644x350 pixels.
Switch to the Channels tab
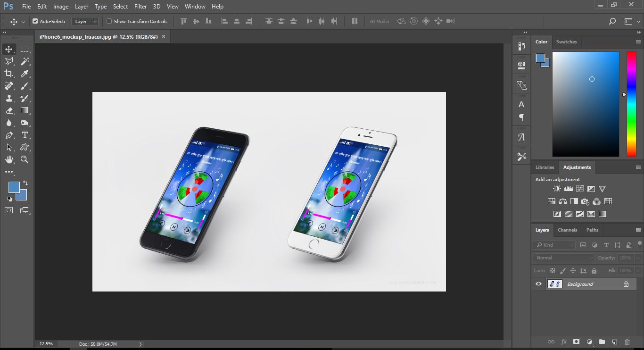[x=567, y=230]
